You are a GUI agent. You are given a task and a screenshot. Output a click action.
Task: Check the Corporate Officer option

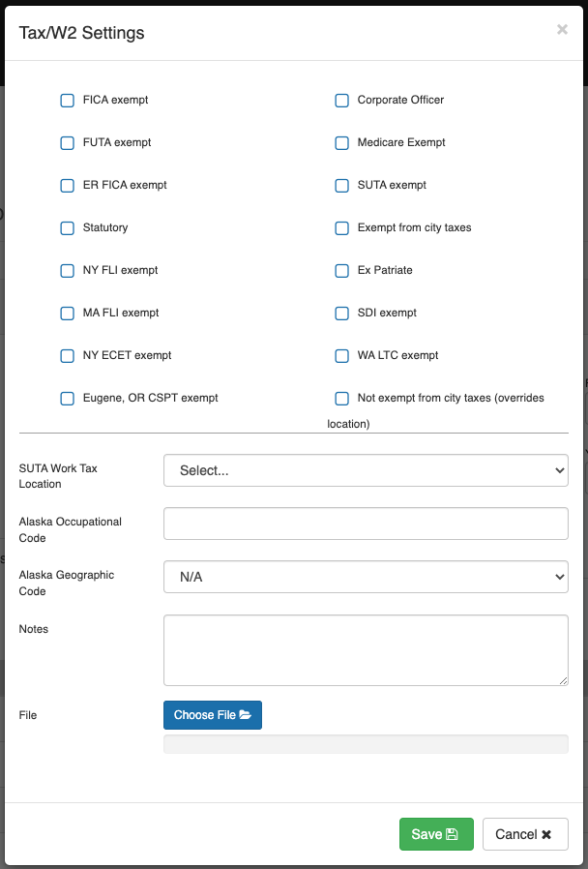[x=341, y=101]
